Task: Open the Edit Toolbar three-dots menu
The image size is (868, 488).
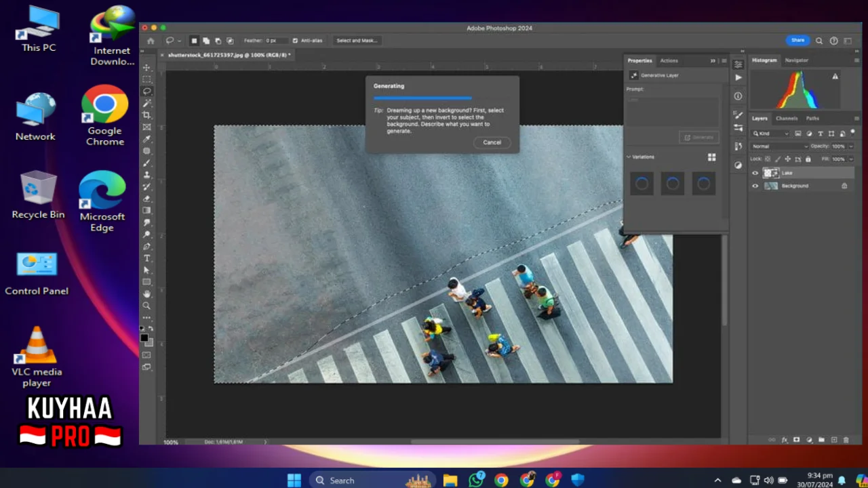Action: (146, 317)
